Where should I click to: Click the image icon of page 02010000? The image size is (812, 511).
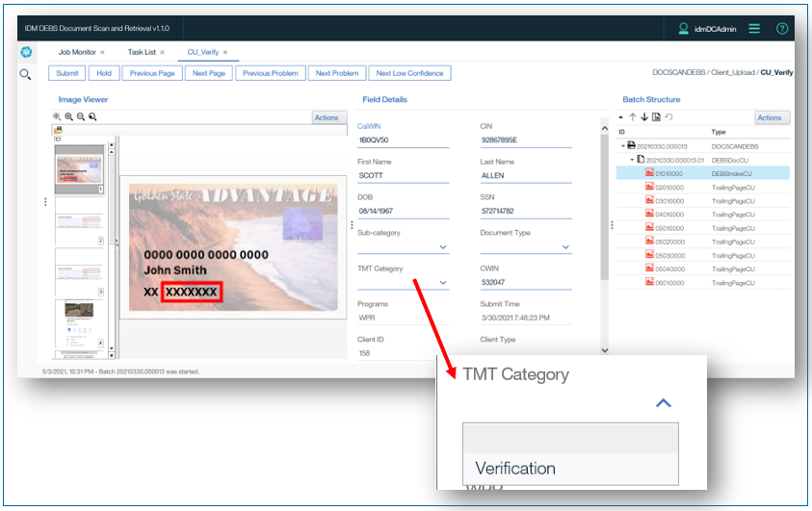[x=649, y=187]
